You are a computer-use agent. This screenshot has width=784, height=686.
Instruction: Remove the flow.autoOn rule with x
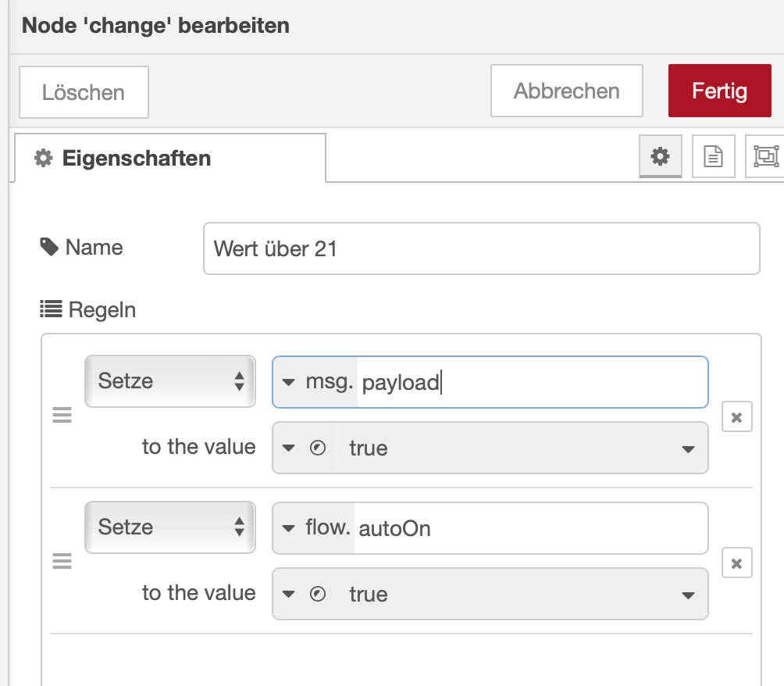pyautogui.click(x=736, y=563)
